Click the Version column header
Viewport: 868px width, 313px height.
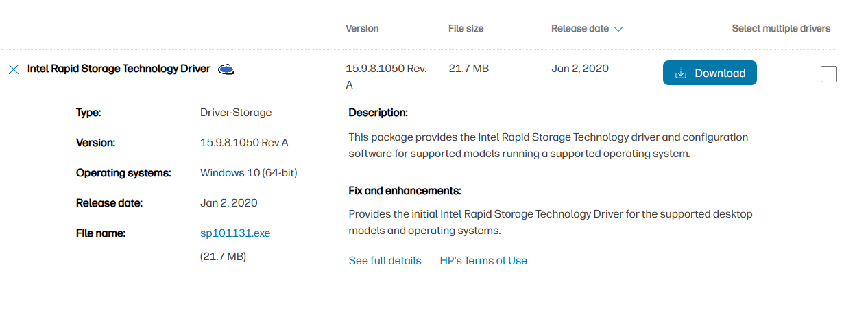click(x=362, y=29)
